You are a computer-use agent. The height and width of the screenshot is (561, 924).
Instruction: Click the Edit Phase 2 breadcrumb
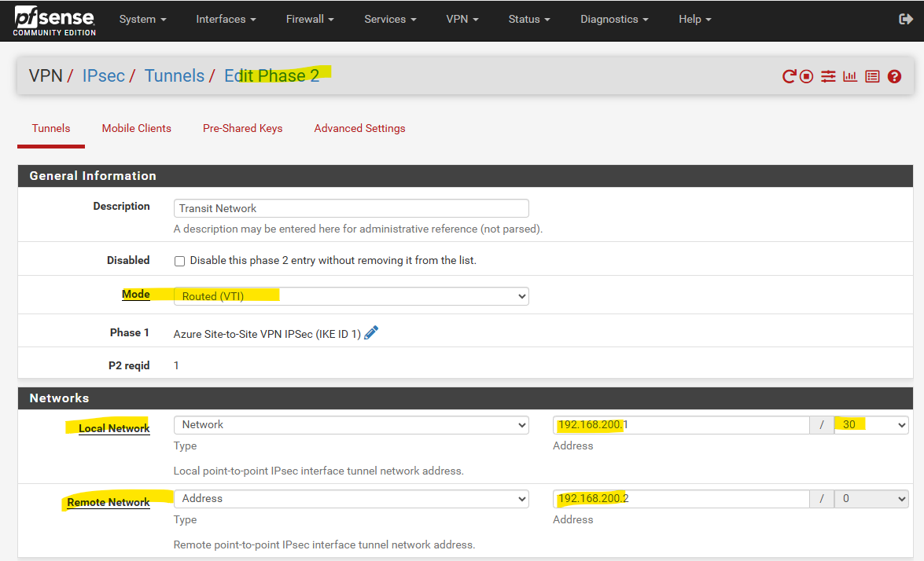(271, 76)
